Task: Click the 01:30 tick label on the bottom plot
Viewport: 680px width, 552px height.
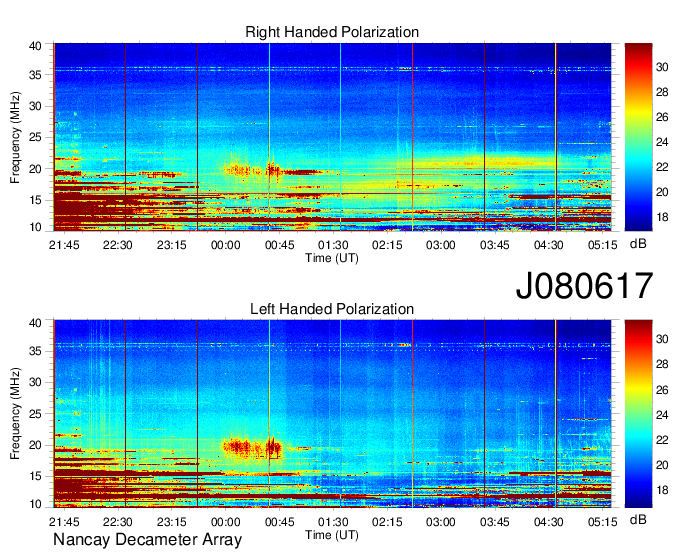Action: coord(333,522)
